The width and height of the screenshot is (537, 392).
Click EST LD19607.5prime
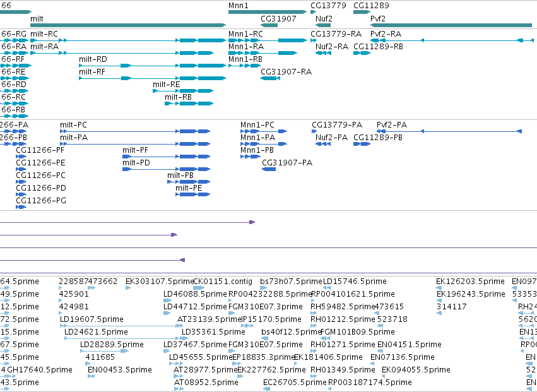[x=91, y=319]
